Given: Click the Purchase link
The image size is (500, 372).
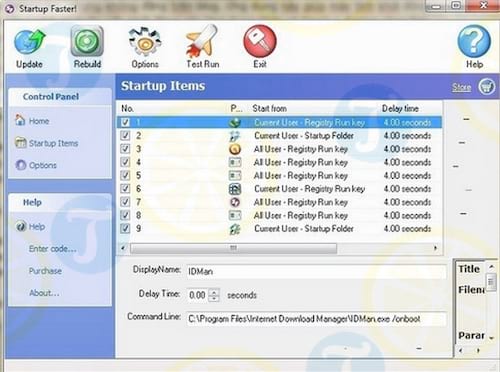Looking at the screenshot, I should 45,271.
